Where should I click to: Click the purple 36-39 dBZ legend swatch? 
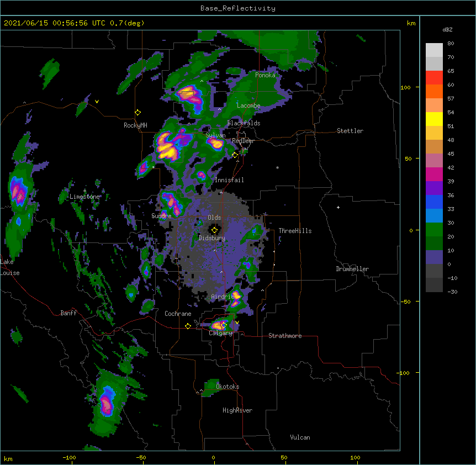(434, 188)
